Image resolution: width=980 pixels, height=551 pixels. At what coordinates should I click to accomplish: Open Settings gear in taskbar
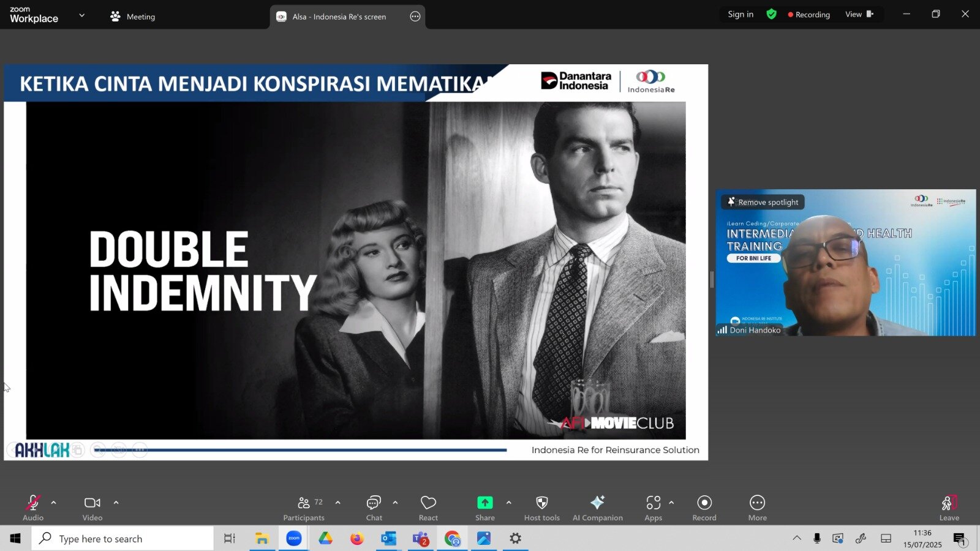click(516, 538)
